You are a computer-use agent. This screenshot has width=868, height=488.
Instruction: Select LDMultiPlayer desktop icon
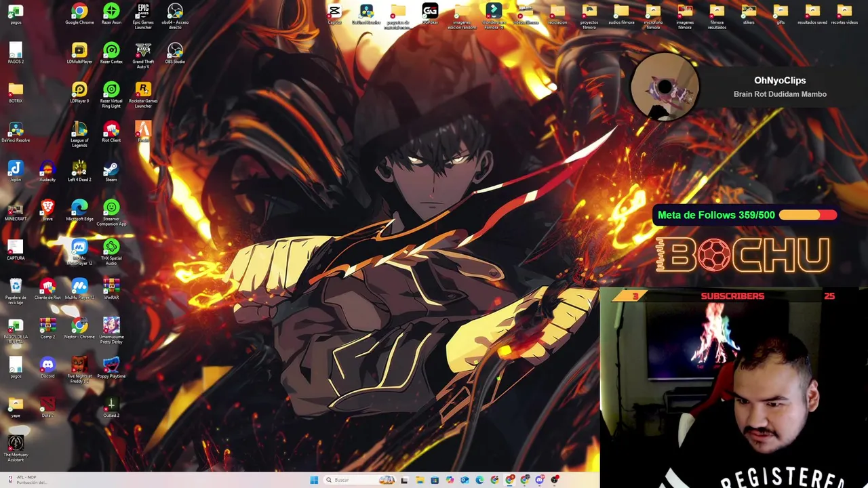tap(79, 53)
